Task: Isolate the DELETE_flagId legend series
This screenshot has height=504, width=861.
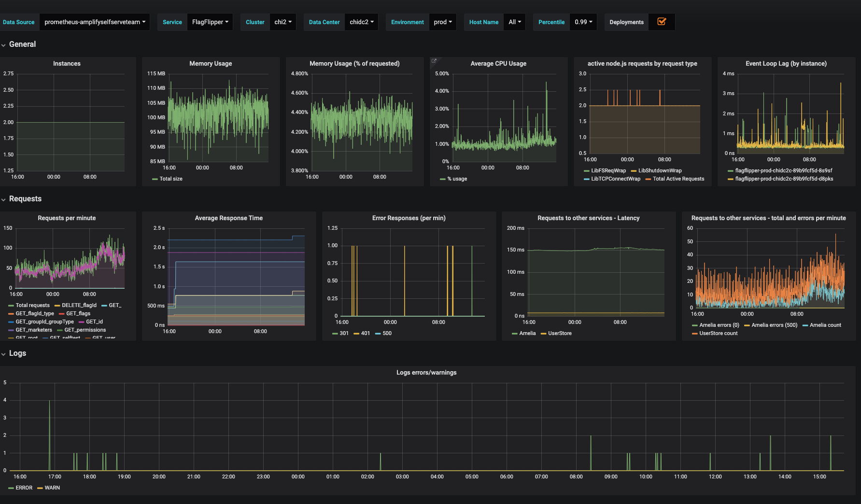Action: click(79, 306)
